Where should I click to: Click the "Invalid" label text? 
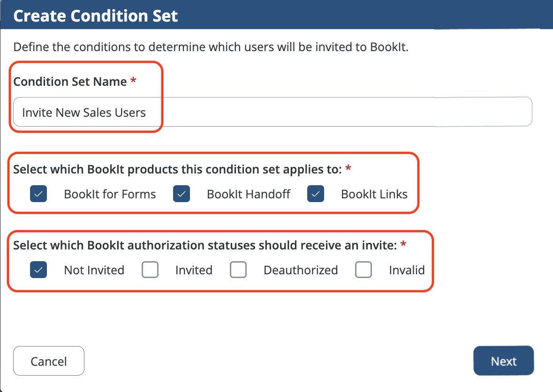(407, 270)
